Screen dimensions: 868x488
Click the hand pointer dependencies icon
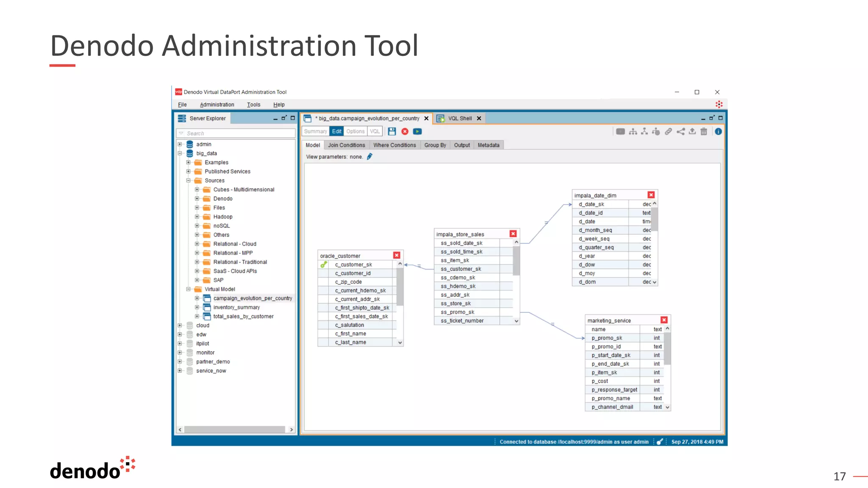coord(656,131)
